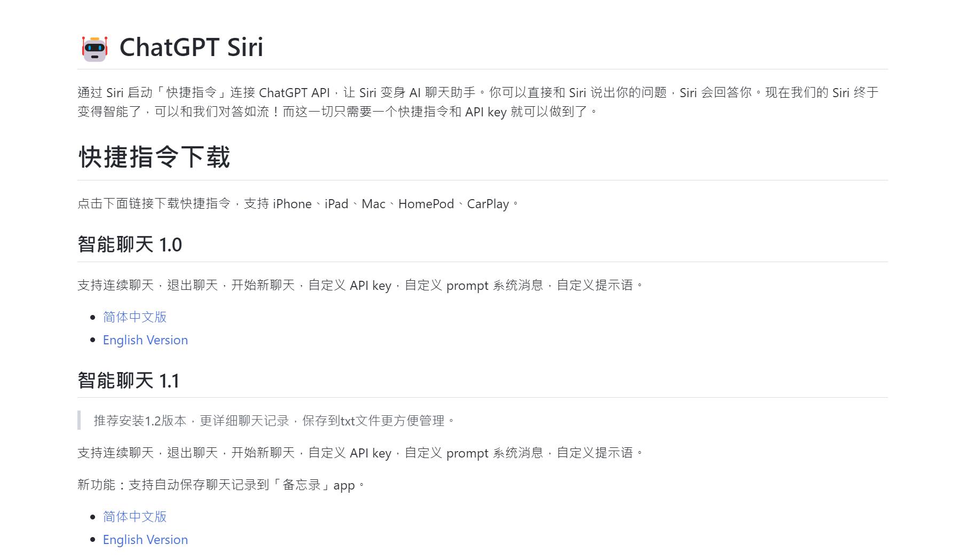
Task: Click the 智能聊天 1.0 section heading
Action: [130, 244]
